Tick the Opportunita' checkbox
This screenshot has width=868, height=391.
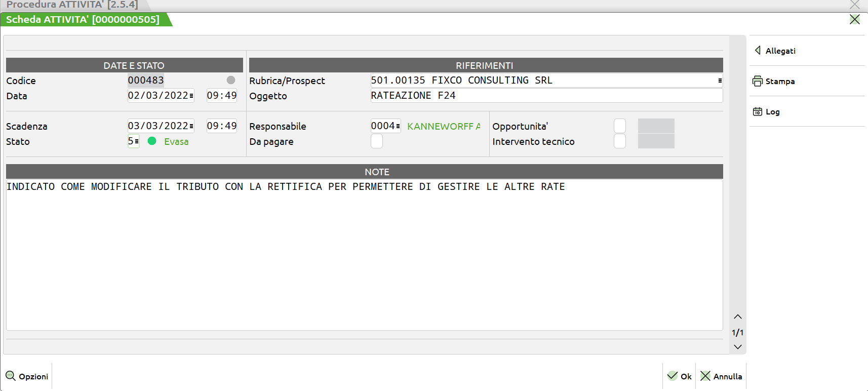point(619,126)
